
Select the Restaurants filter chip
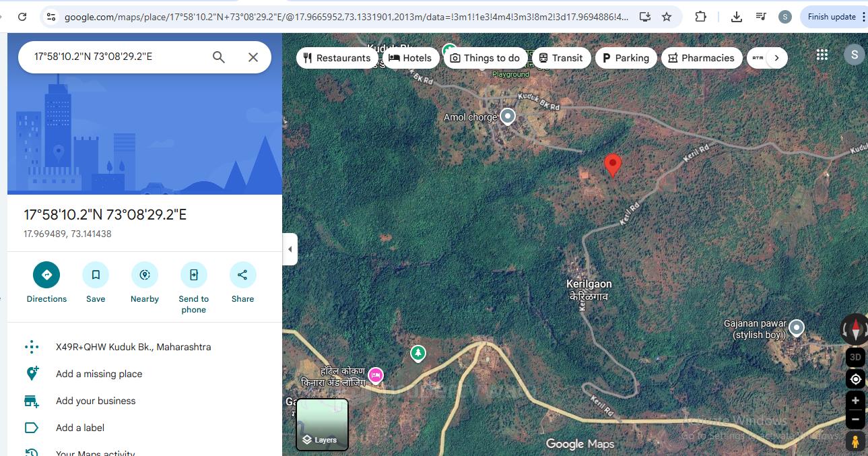[x=337, y=58]
